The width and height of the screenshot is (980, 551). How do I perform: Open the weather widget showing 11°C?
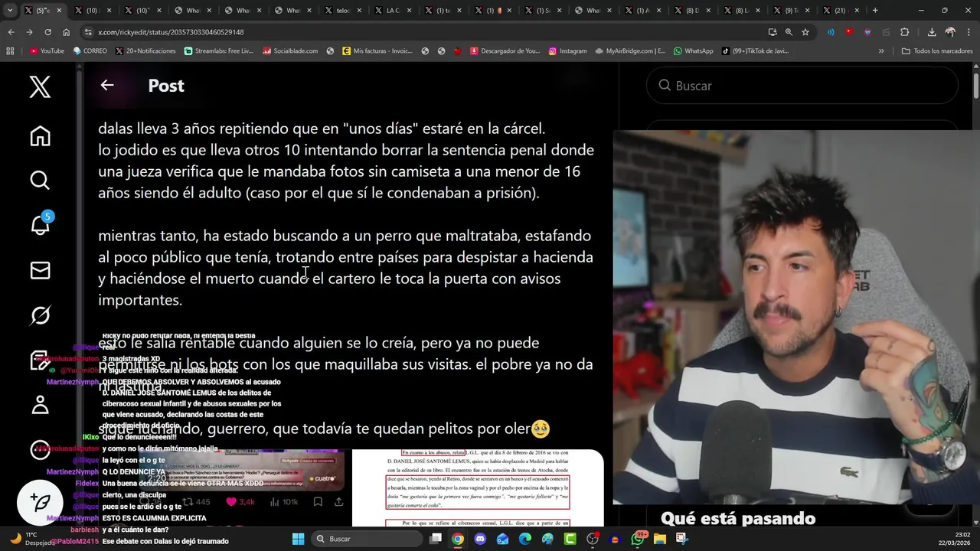(31, 539)
